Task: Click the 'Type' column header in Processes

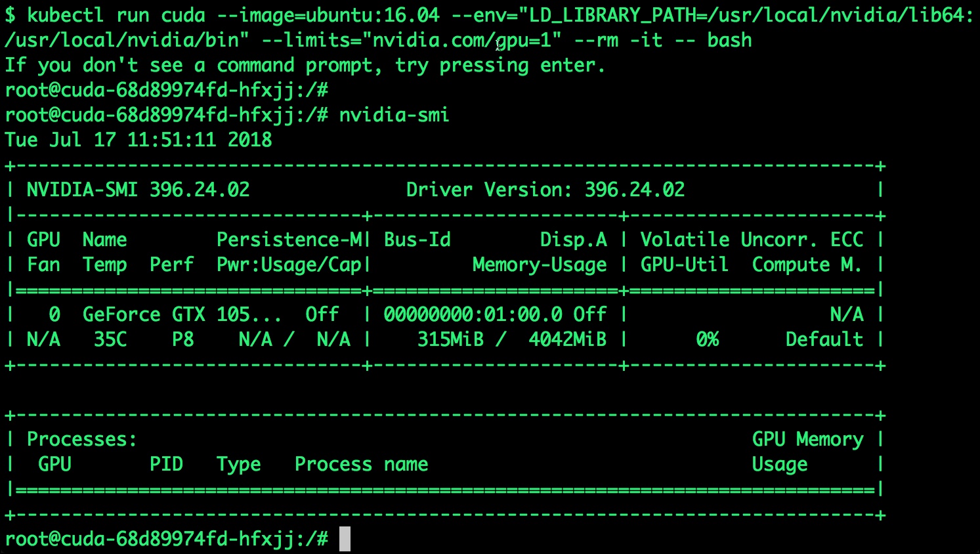Action: (239, 464)
